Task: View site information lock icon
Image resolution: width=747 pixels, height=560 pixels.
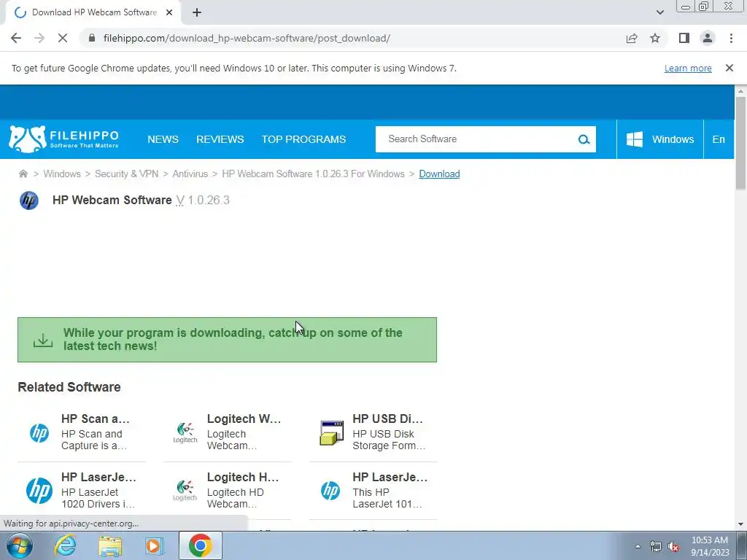Action: pos(92,38)
